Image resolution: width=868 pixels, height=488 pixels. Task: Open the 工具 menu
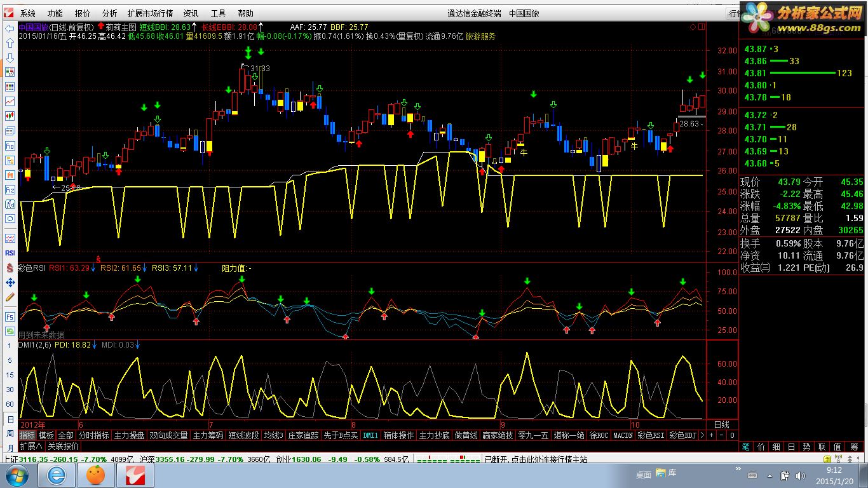point(218,13)
